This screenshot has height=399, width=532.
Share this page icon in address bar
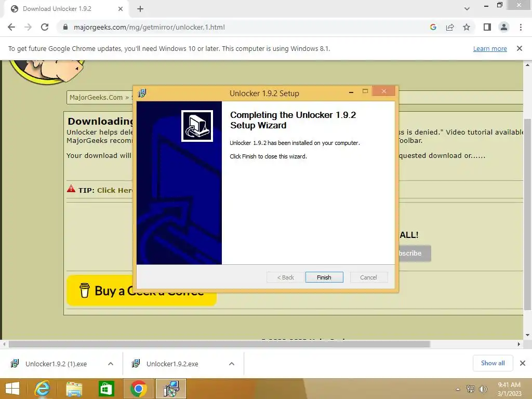pos(450,27)
